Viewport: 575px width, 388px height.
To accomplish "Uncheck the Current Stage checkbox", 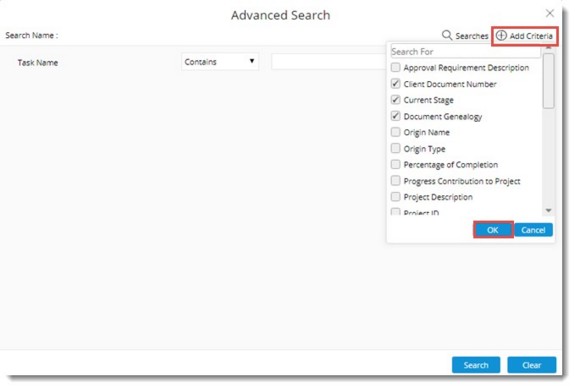I will 395,100.
